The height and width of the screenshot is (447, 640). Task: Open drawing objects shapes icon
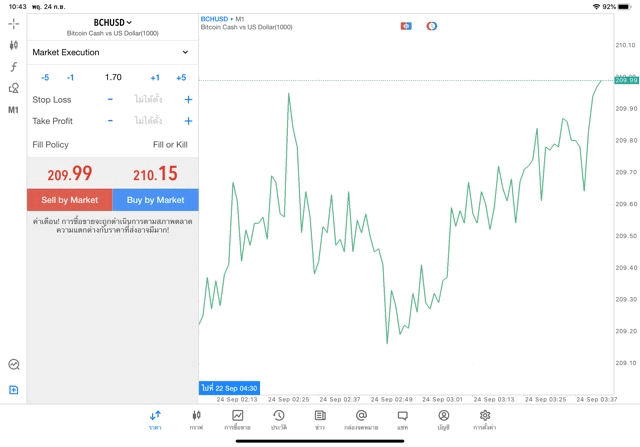click(13, 88)
